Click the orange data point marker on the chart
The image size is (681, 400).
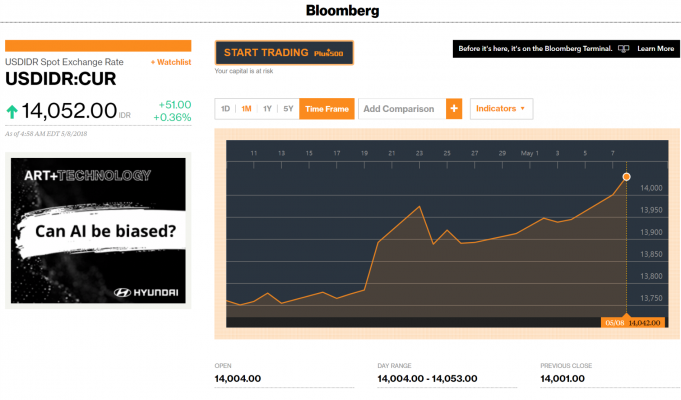point(626,177)
